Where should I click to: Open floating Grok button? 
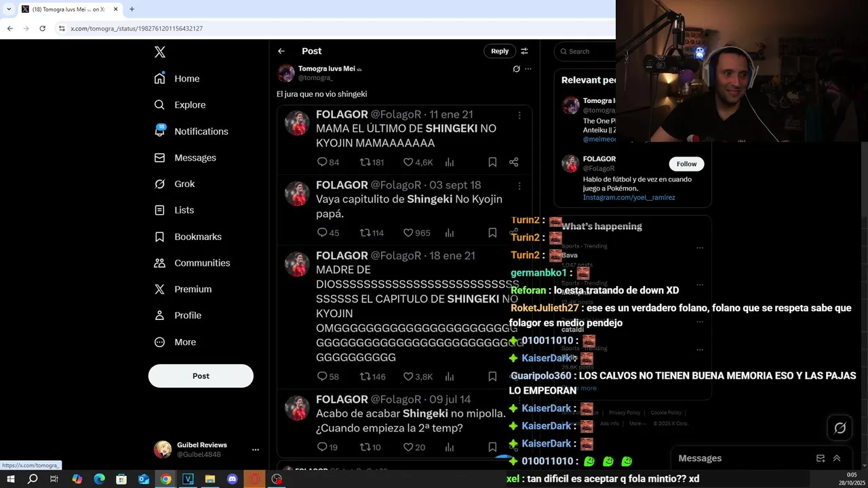tap(840, 428)
